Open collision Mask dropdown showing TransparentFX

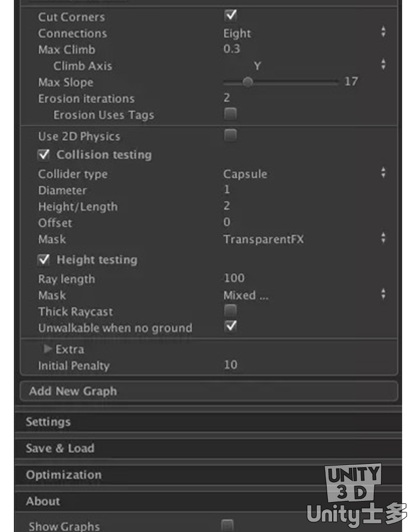click(x=305, y=239)
